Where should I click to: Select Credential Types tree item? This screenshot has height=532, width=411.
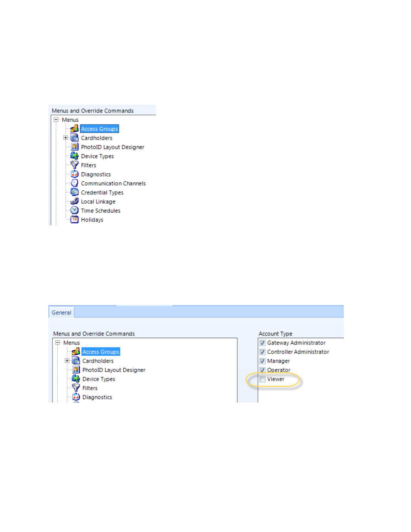click(102, 192)
